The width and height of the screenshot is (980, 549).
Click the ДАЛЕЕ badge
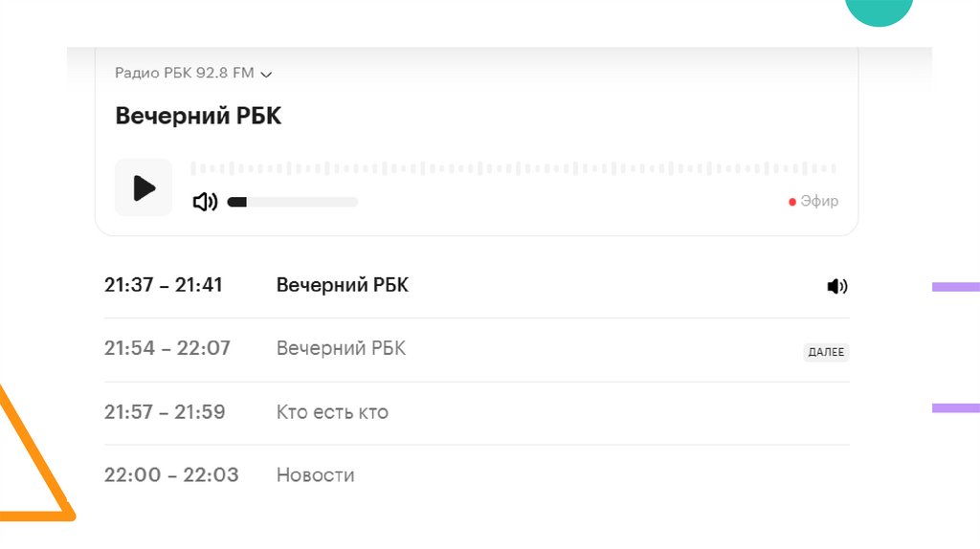[x=826, y=352]
